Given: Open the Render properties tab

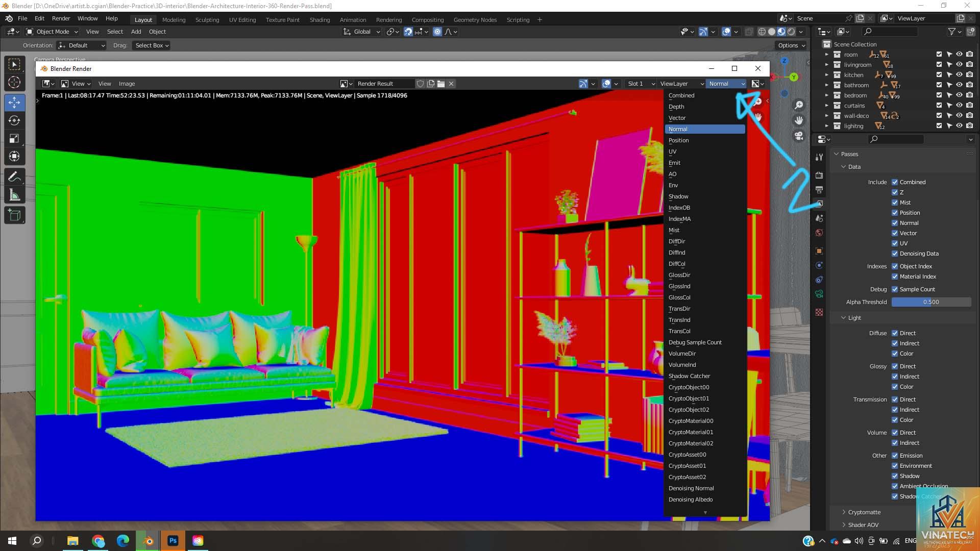Looking at the screenshot, I should [819, 175].
